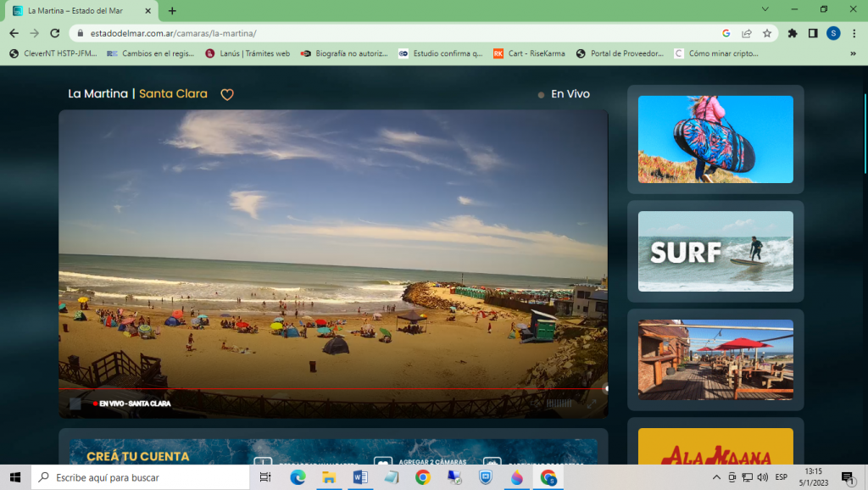
Task: View site information via the padlock icon
Action: (x=81, y=33)
